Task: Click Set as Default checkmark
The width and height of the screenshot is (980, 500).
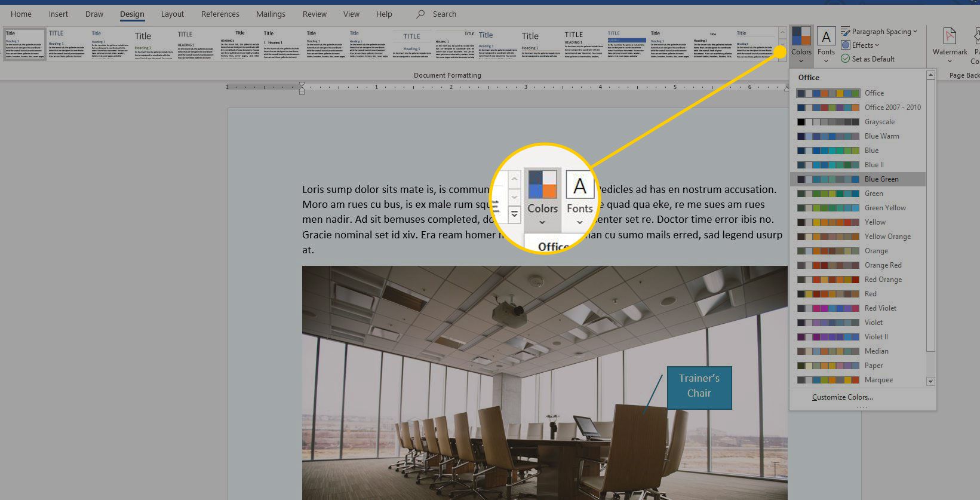Action: [845, 59]
